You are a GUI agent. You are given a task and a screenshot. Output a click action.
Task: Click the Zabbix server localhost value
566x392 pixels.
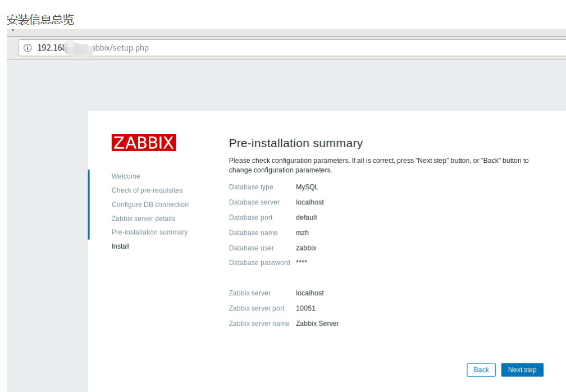point(310,293)
